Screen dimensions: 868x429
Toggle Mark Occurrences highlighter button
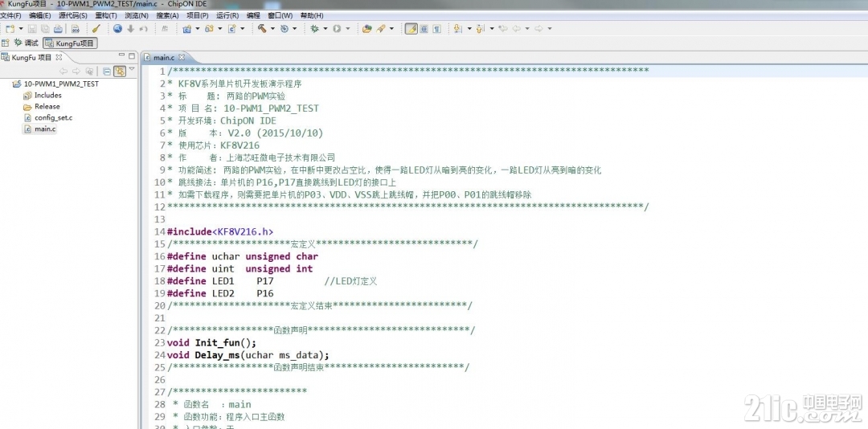tap(411, 29)
